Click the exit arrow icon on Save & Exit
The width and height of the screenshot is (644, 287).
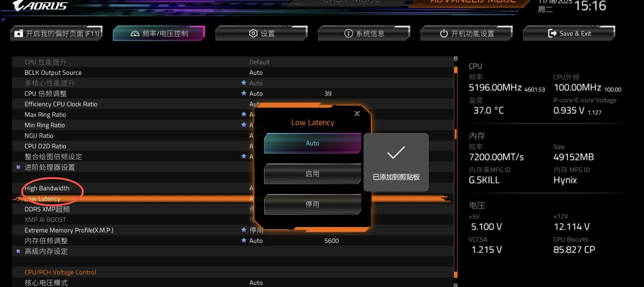(552, 33)
